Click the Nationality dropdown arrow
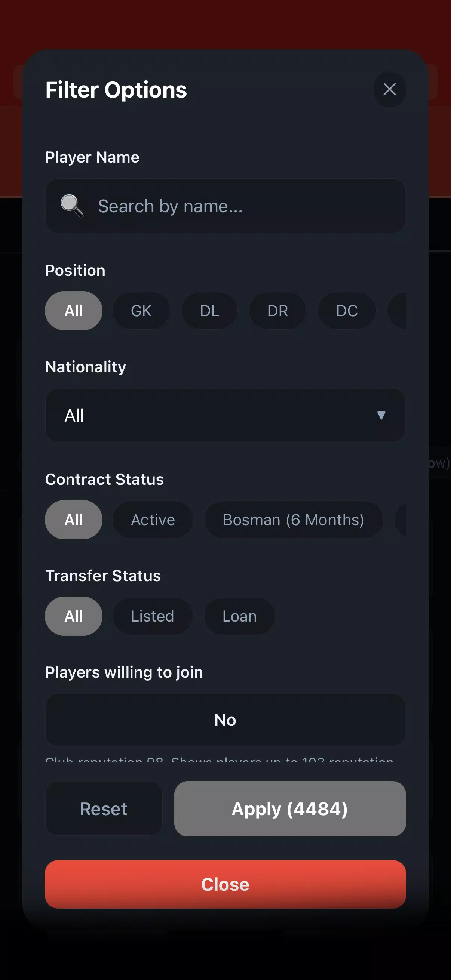Image resolution: width=451 pixels, height=980 pixels. coord(381,415)
